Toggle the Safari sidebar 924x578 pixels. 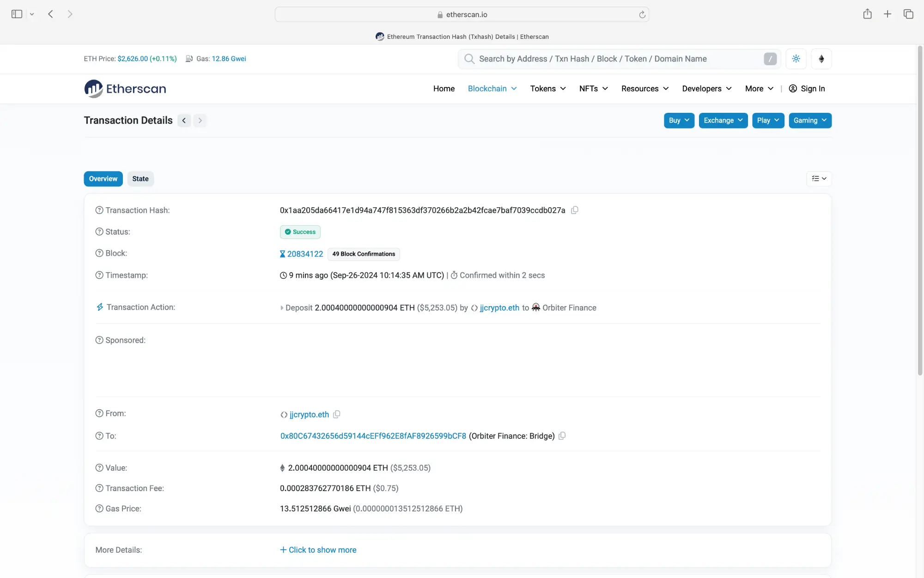[x=17, y=14]
